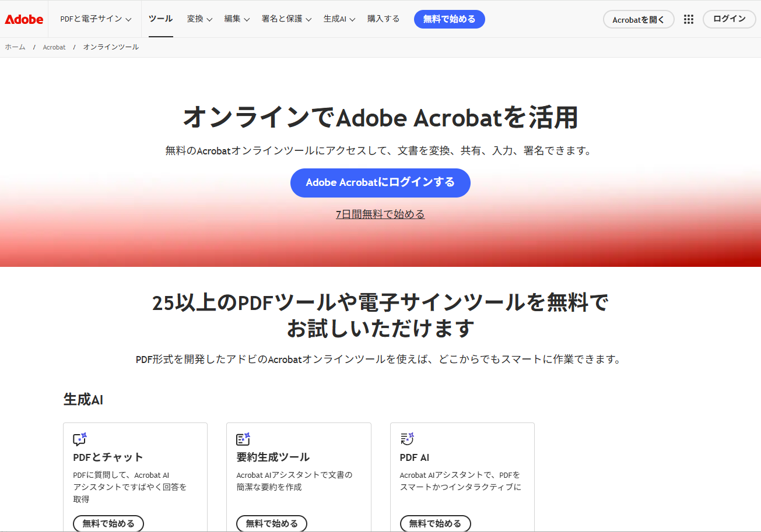Click the Acrobatを開く button
Image resolution: width=761 pixels, height=532 pixels.
(x=638, y=19)
